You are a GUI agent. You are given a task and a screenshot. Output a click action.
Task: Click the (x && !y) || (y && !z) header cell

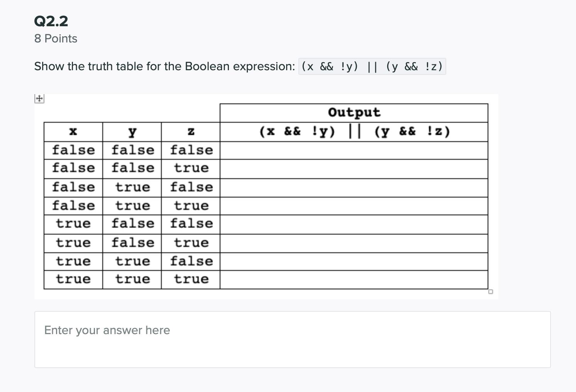pyautogui.click(x=354, y=132)
